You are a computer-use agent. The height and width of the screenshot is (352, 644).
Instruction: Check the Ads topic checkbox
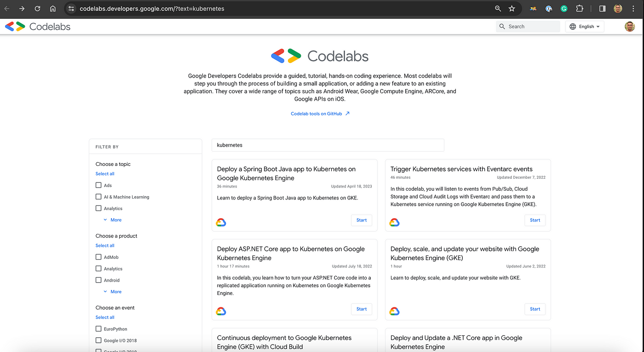pos(98,185)
